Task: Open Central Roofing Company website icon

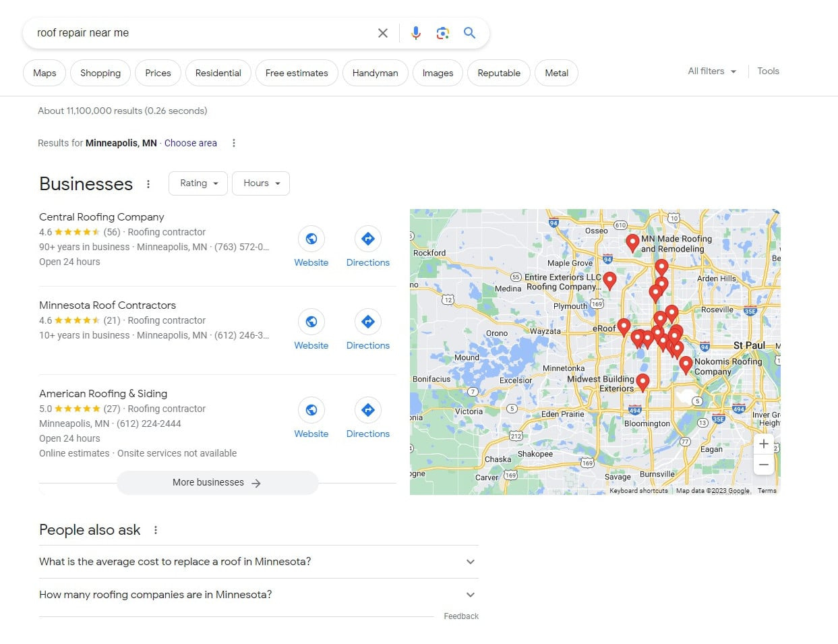Action: (311, 239)
